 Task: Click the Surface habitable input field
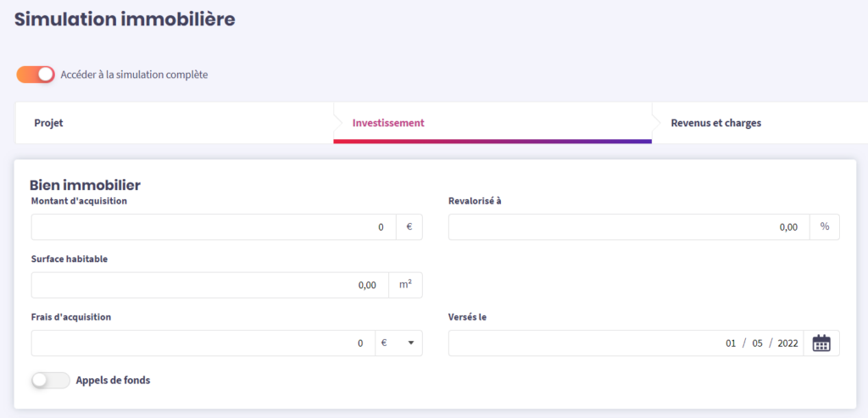click(x=209, y=285)
